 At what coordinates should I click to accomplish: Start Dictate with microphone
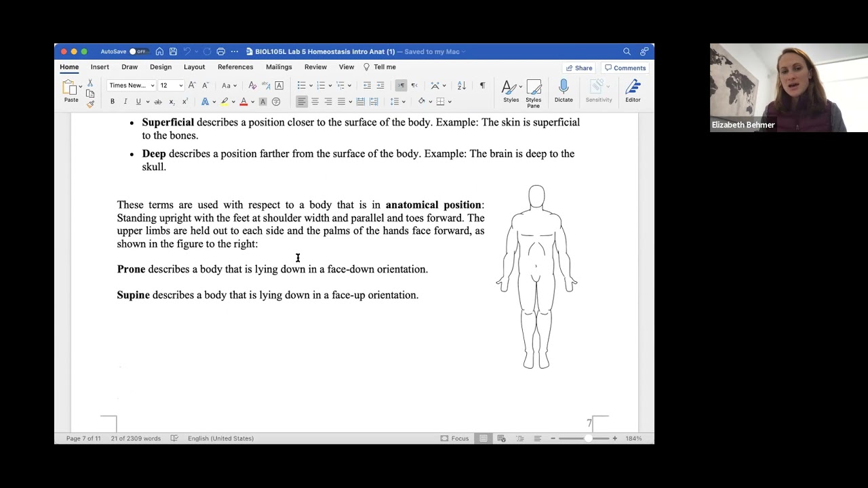click(564, 91)
